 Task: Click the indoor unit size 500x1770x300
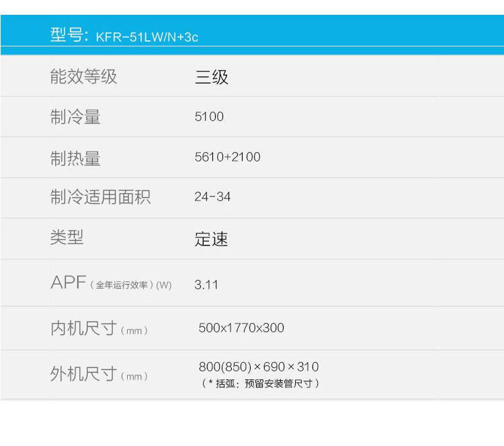point(241,328)
